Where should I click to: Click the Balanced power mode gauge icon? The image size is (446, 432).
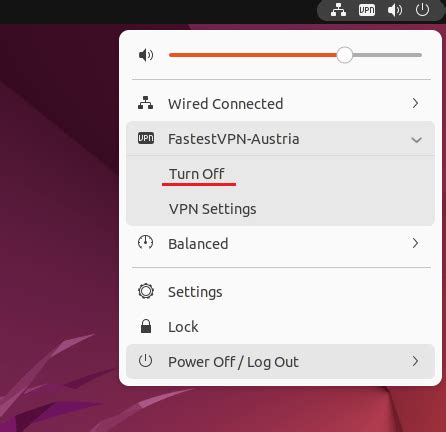tap(146, 243)
